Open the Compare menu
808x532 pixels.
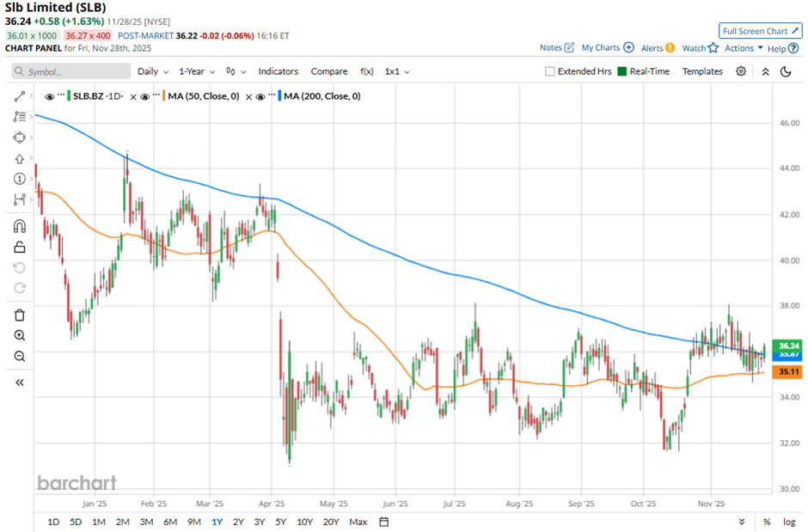pyautogui.click(x=329, y=71)
